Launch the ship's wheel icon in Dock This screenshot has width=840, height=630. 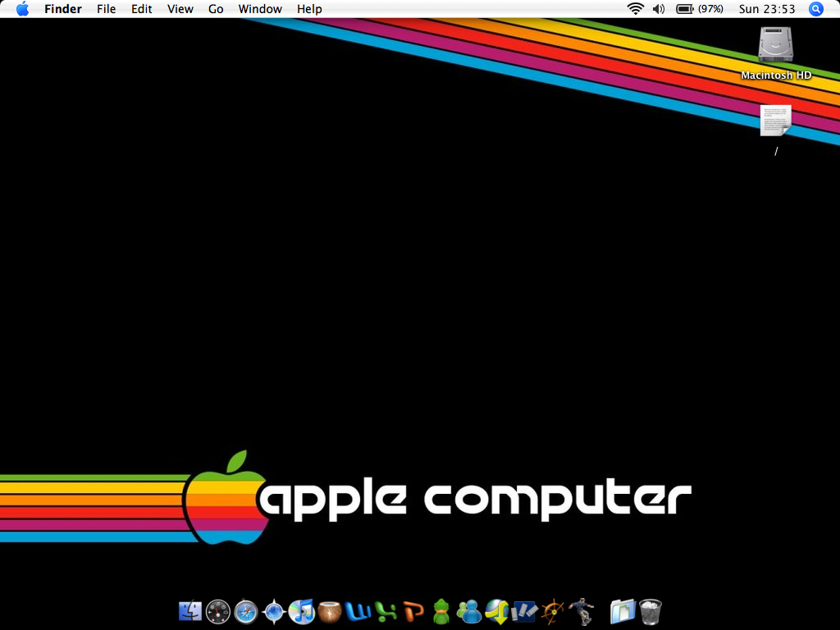(x=552, y=611)
